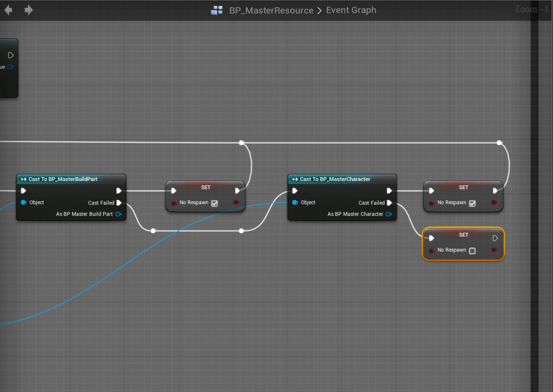Click Object input pin on Cast To BP_MasterCharacter
The image size is (553, 392).
[295, 202]
